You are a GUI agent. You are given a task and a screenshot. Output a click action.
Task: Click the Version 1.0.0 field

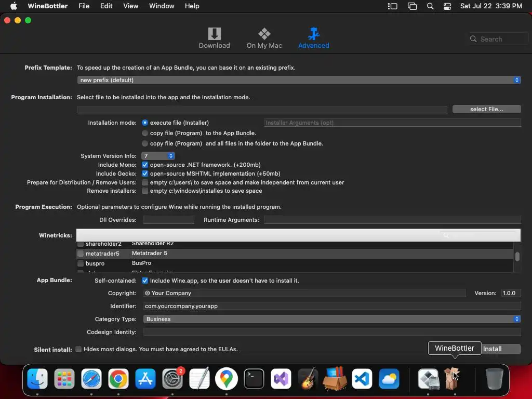coord(511,293)
